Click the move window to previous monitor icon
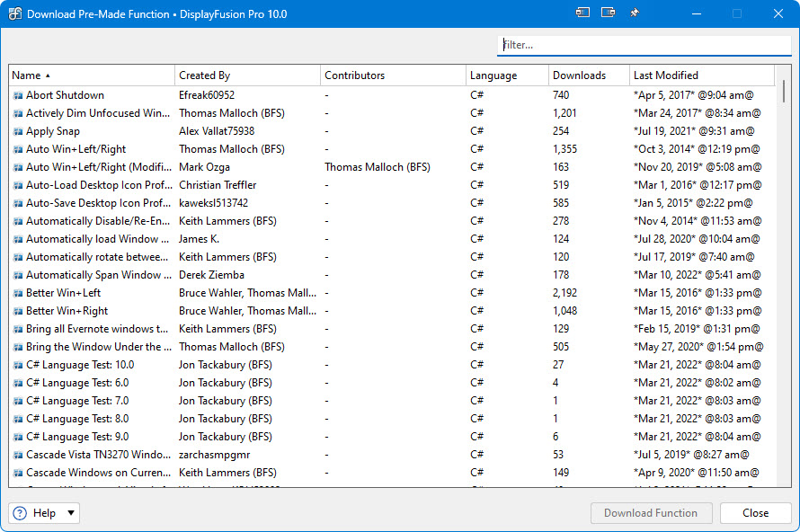 coord(583,13)
